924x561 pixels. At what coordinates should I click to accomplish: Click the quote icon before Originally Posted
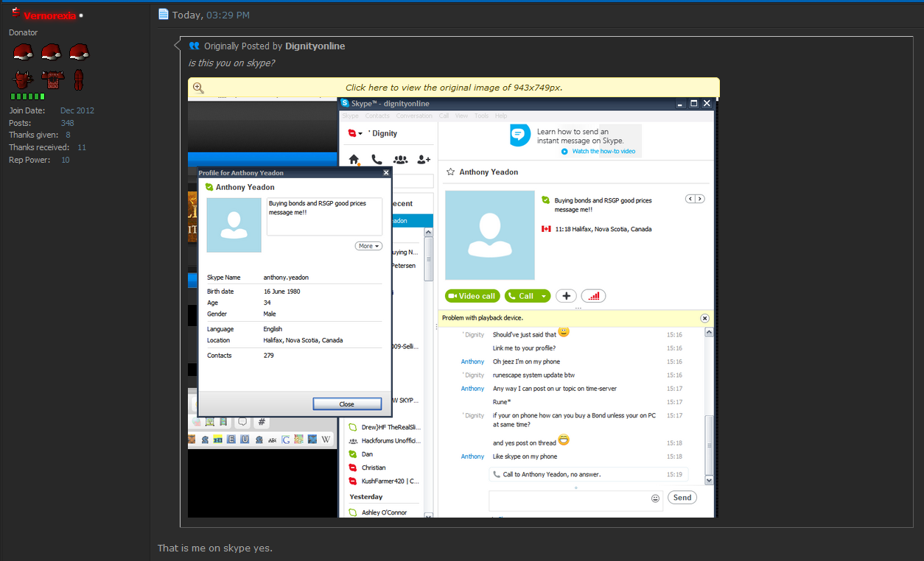click(x=195, y=46)
